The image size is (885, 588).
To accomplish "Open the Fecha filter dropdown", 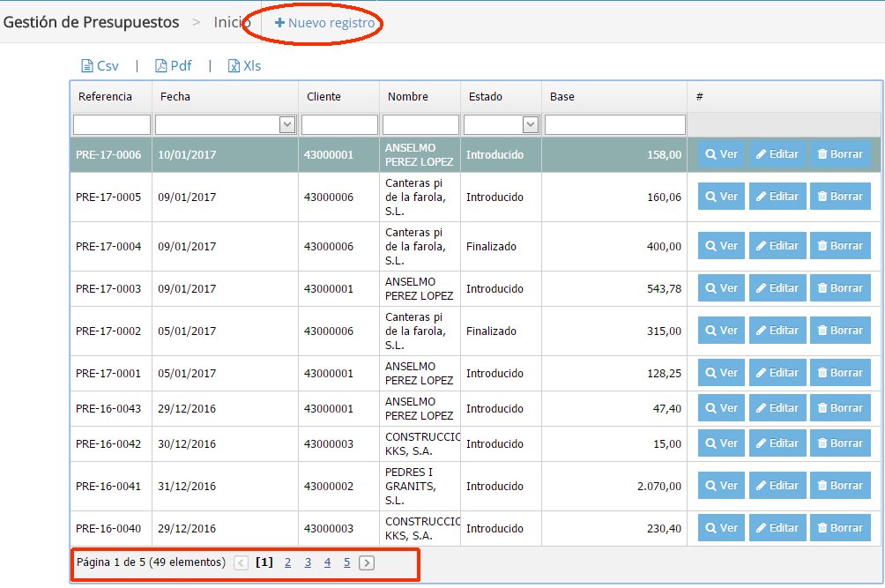I will (x=287, y=124).
